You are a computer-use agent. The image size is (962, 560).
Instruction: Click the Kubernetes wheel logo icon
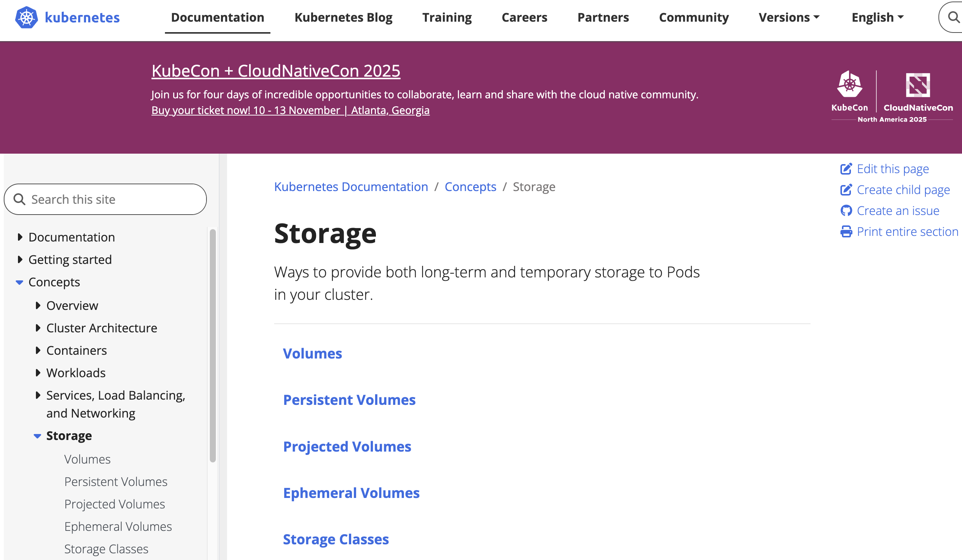pos(26,18)
